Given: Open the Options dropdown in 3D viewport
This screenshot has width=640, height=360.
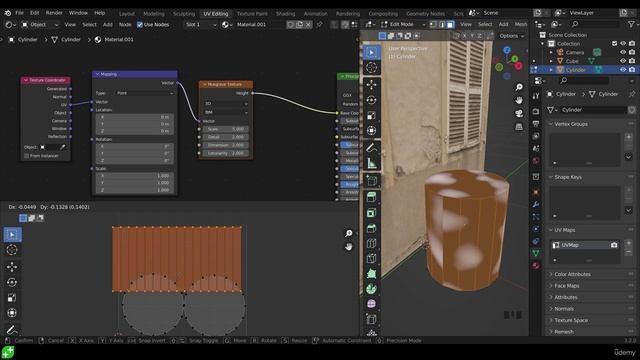Looking at the screenshot, I should click(x=511, y=36).
